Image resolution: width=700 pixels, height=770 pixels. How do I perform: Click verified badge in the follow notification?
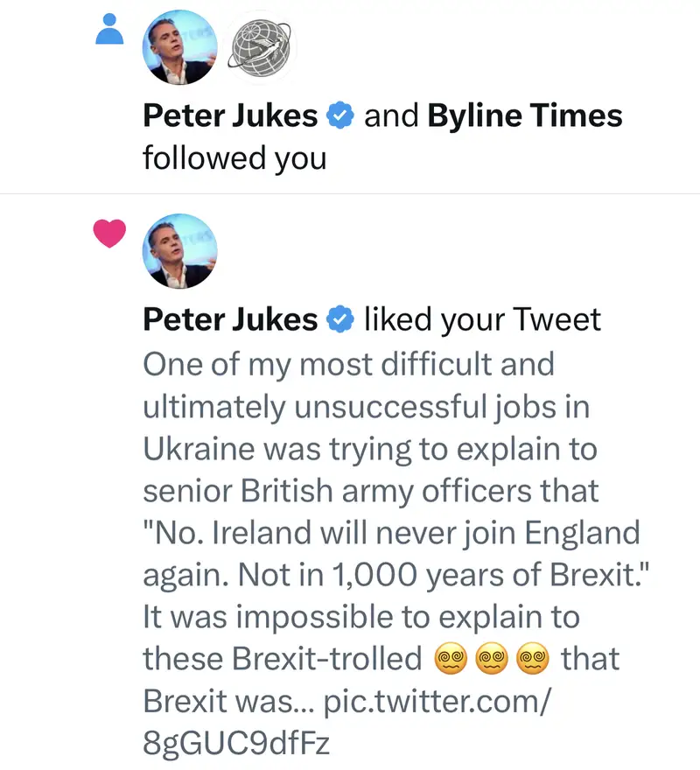tap(339, 115)
